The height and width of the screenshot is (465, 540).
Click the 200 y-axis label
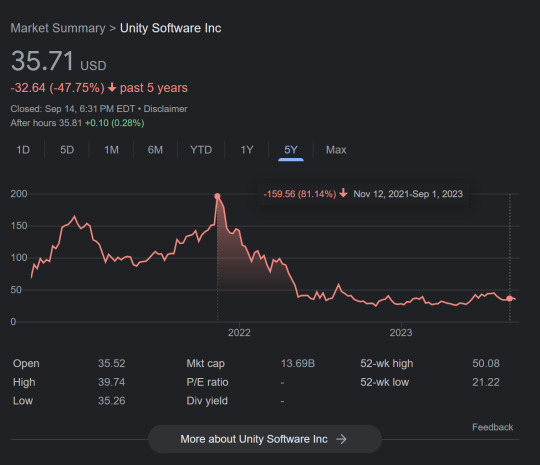[19, 194]
